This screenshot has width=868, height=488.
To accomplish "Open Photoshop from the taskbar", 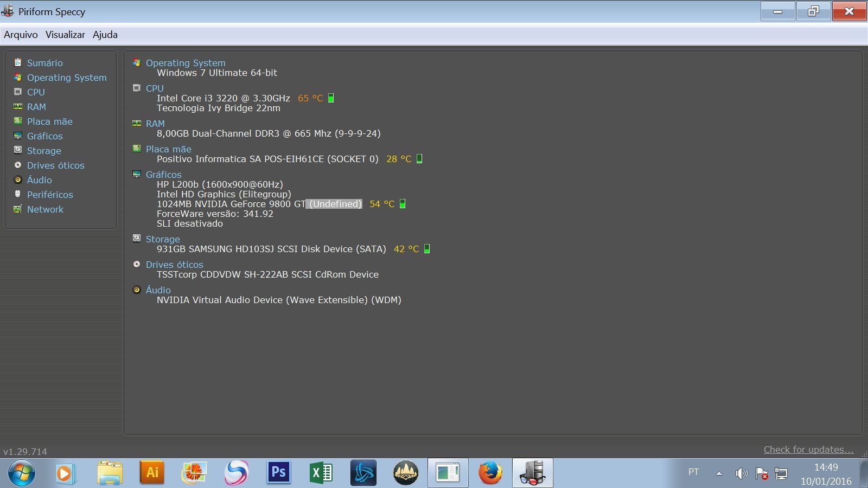I will click(x=278, y=473).
